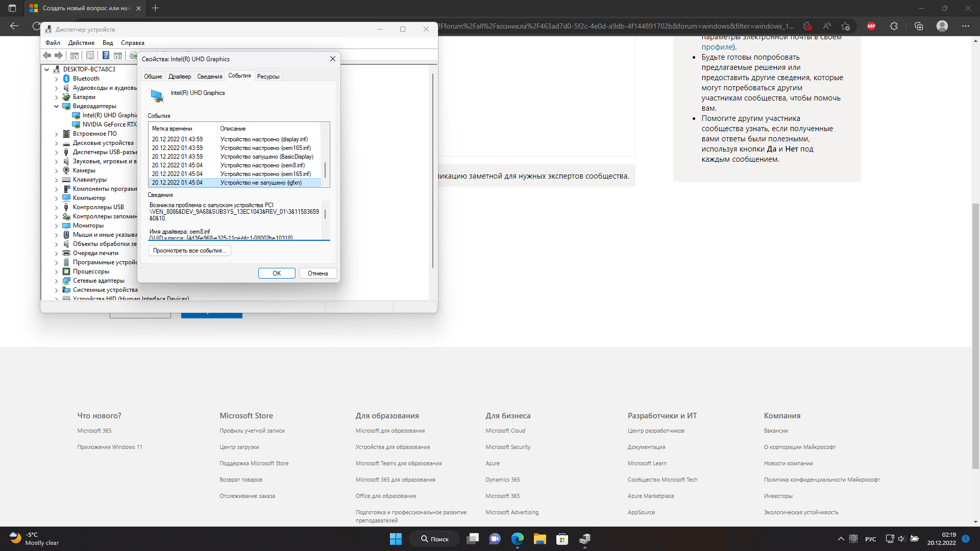Image resolution: width=980 pixels, height=551 pixels.
Task: Click the forward arrow in Device Manager toolbar
Action: tap(59, 55)
